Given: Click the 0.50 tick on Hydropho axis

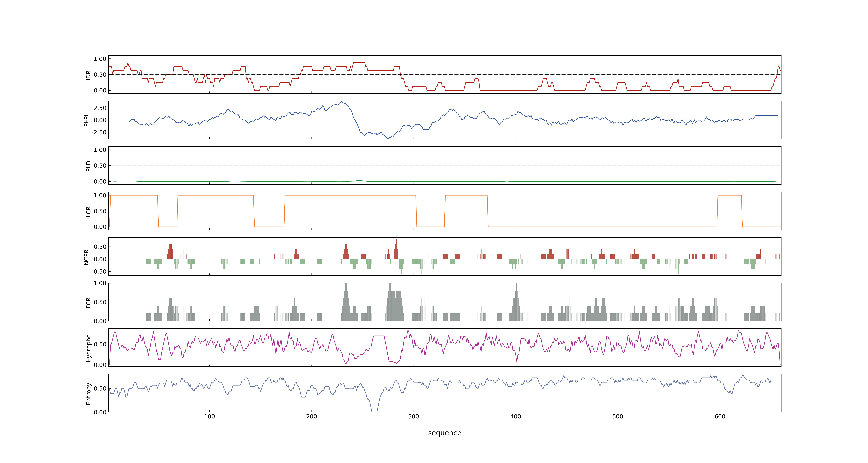Looking at the screenshot, I should 100,344.
